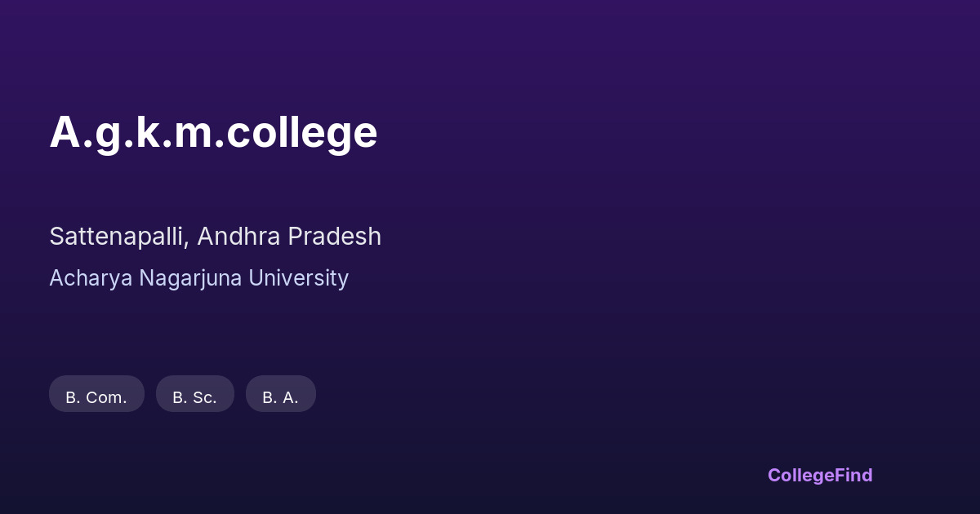This screenshot has height=514, width=980.
Task: Click the "Sc." text in the second tag
Action: tap(203, 397)
